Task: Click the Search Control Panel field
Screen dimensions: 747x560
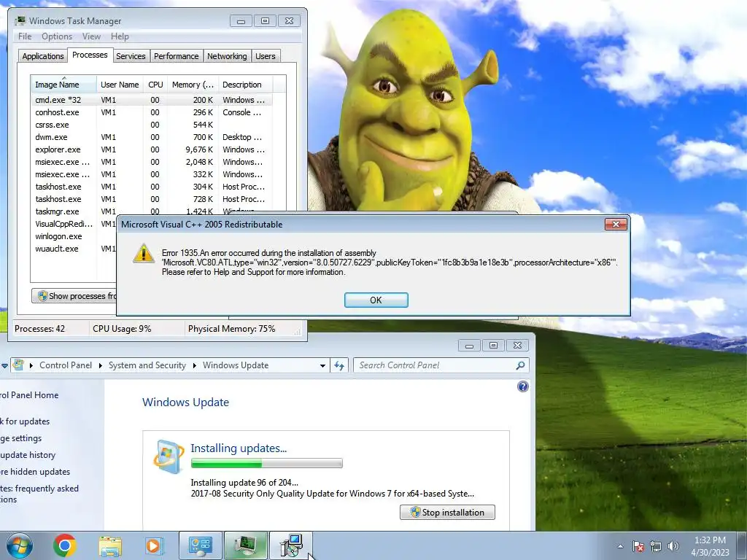Action: (433, 365)
